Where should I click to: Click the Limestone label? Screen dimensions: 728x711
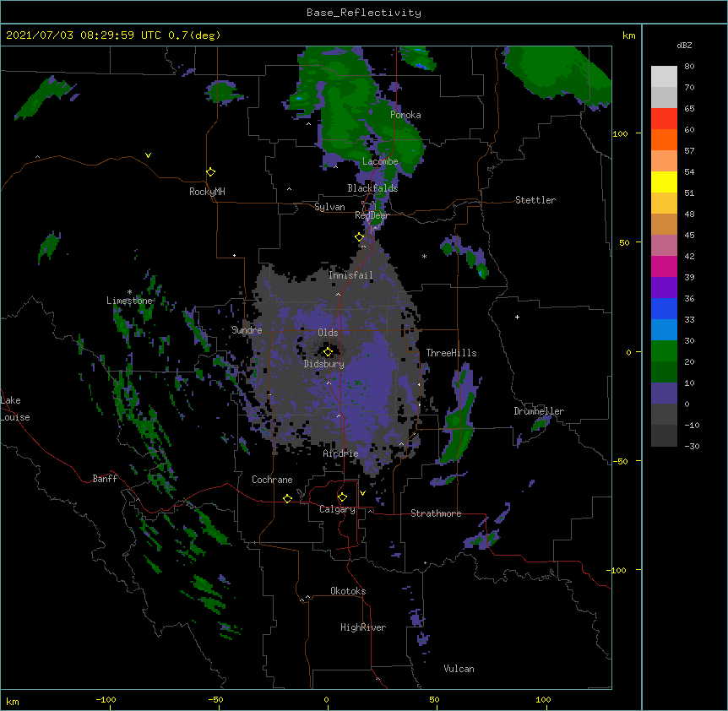click(x=129, y=301)
